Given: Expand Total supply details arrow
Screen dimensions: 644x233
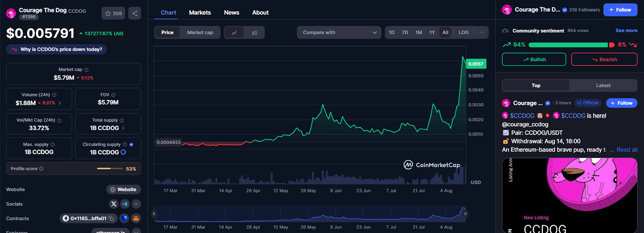Looking at the screenshot, I should click(x=123, y=128).
